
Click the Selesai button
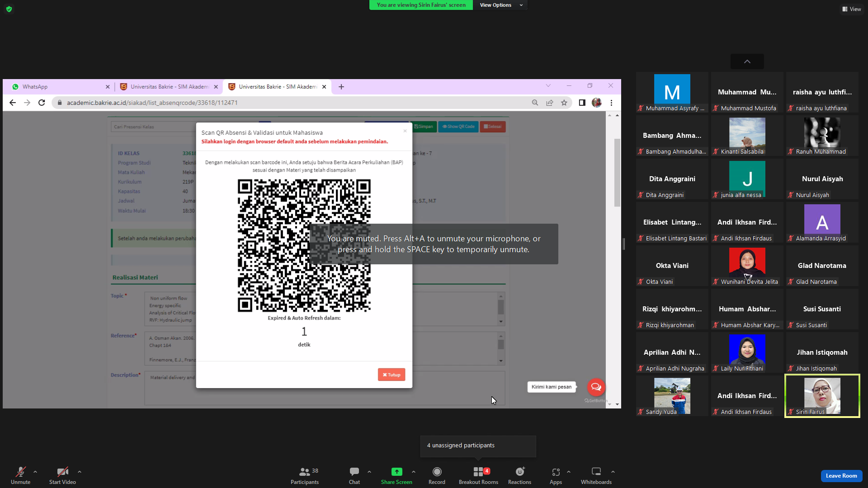[x=493, y=127]
